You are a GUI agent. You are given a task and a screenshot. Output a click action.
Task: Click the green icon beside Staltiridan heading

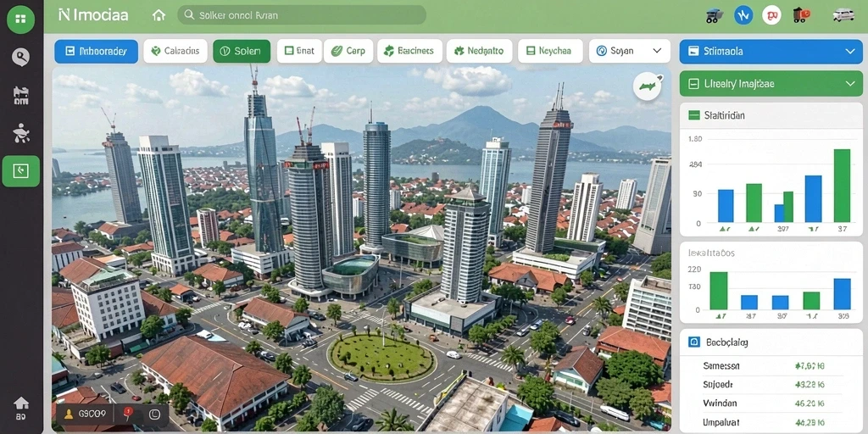(x=694, y=115)
